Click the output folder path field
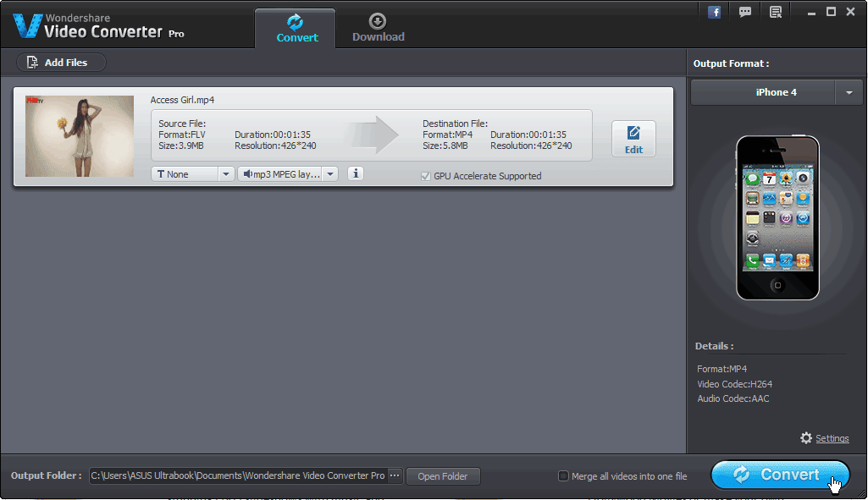This screenshot has height=500, width=868. point(238,475)
